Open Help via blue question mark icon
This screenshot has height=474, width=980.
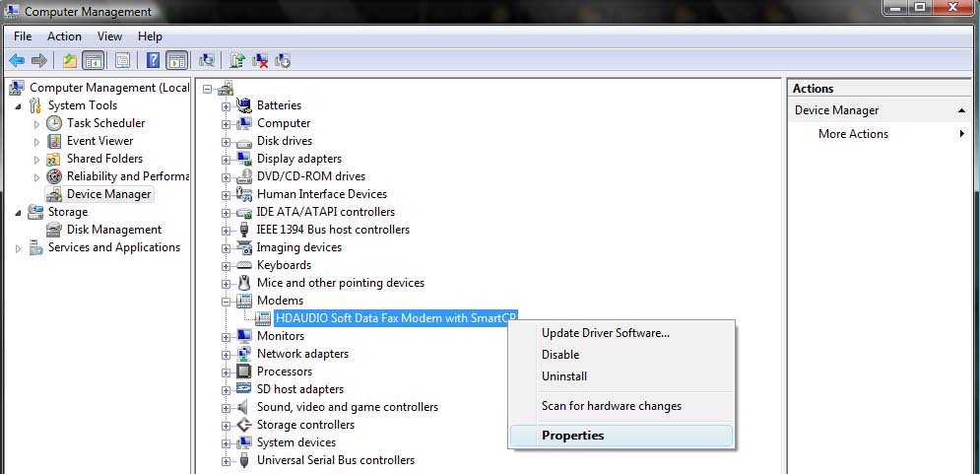click(x=153, y=61)
